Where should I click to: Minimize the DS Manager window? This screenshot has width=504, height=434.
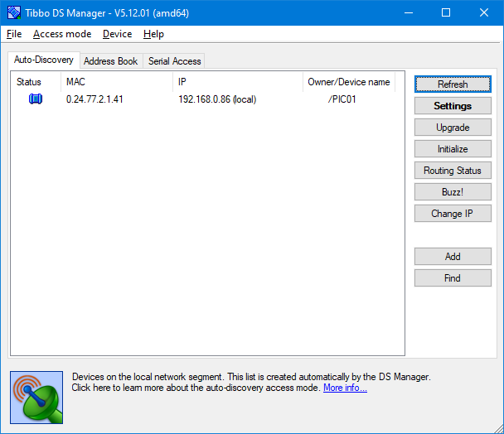[409, 13]
